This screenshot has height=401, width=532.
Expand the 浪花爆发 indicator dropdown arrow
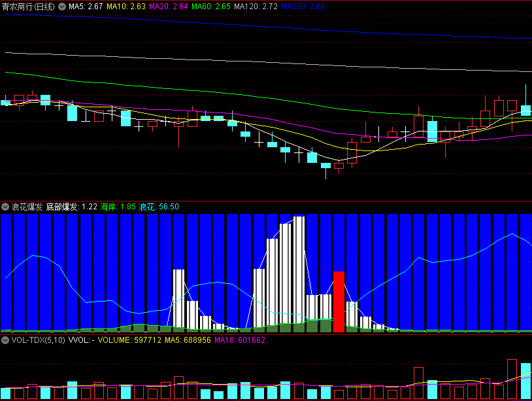coord(5,207)
